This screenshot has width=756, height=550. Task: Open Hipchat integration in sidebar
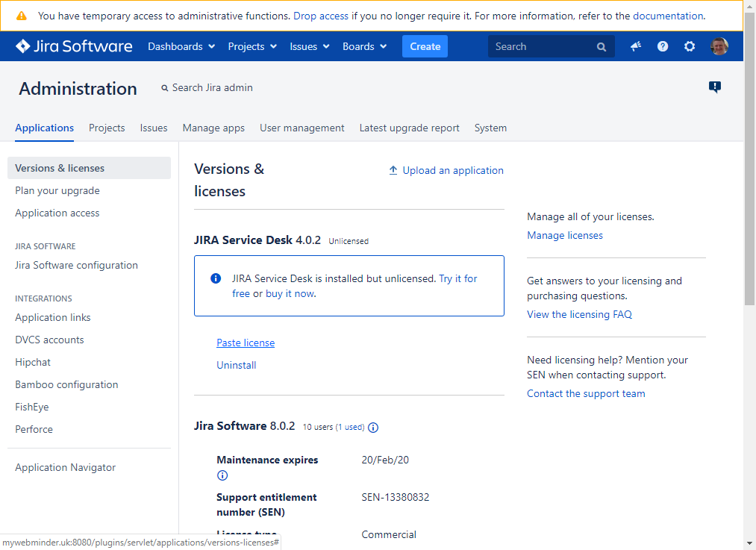(x=32, y=362)
